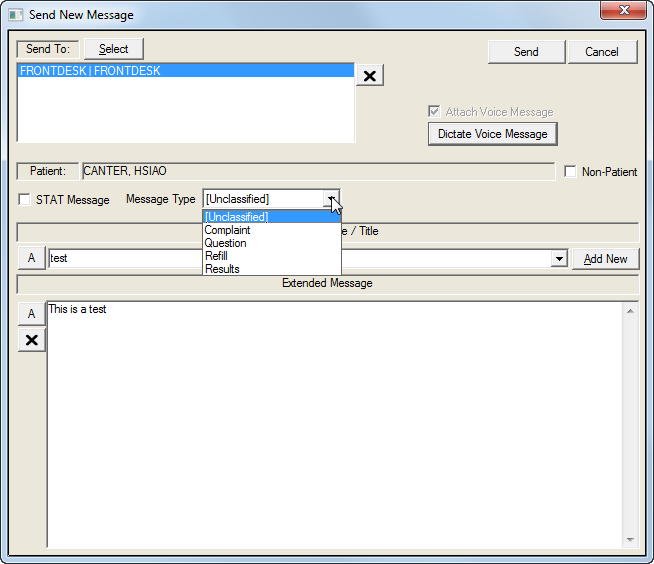
Task: Check the Non-Patient checkbox
Action: [x=570, y=172]
